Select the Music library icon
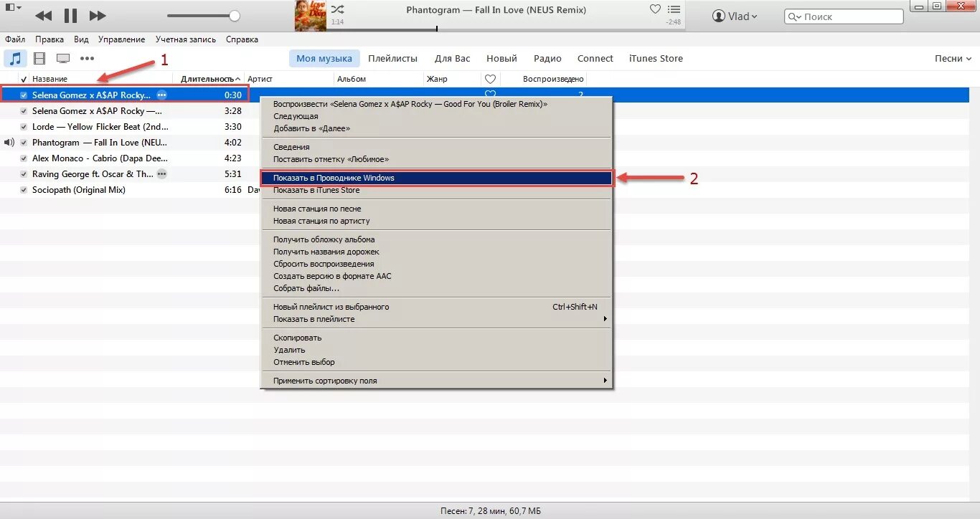 [16, 58]
